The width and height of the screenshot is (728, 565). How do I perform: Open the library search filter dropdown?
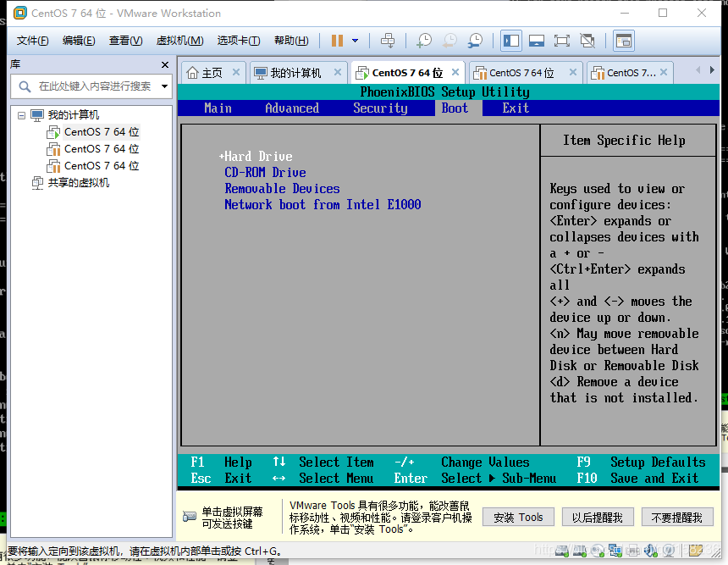point(164,86)
